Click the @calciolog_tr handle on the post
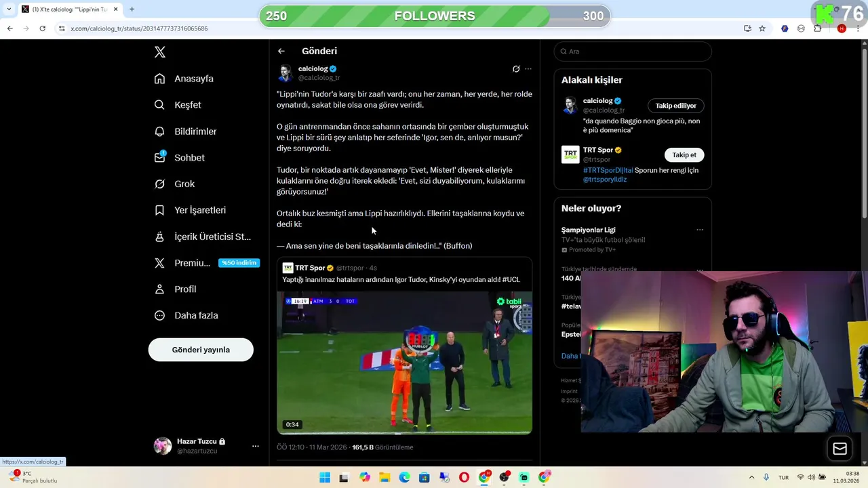The height and width of the screenshot is (488, 868). pos(319,78)
